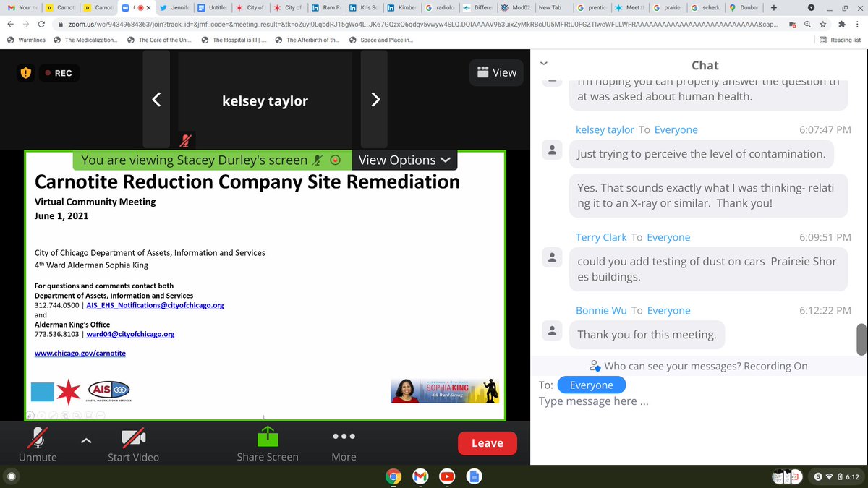
Task: Click avatar next to Bonnie Wu's message
Action: coord(553,331)
